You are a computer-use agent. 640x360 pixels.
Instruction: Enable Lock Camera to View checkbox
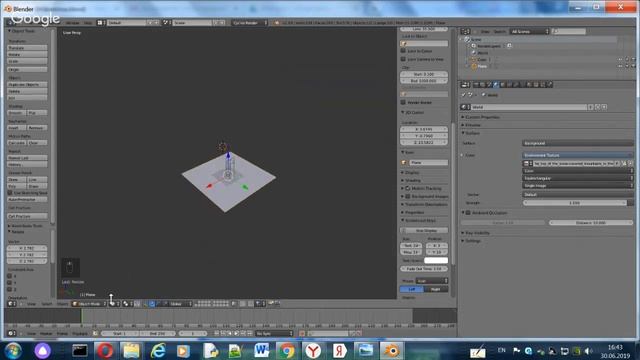click(x=403, y=59)
